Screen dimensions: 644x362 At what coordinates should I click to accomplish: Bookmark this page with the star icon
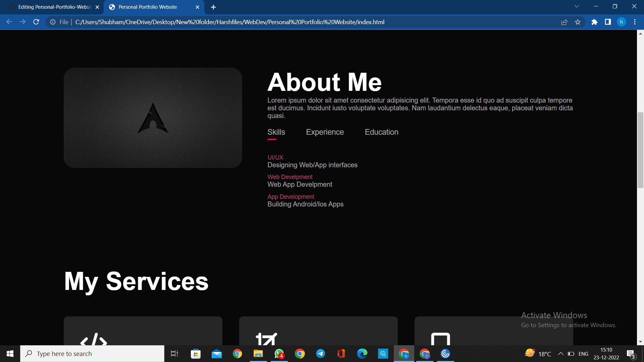pyautogui.click(x=578, y=22)
